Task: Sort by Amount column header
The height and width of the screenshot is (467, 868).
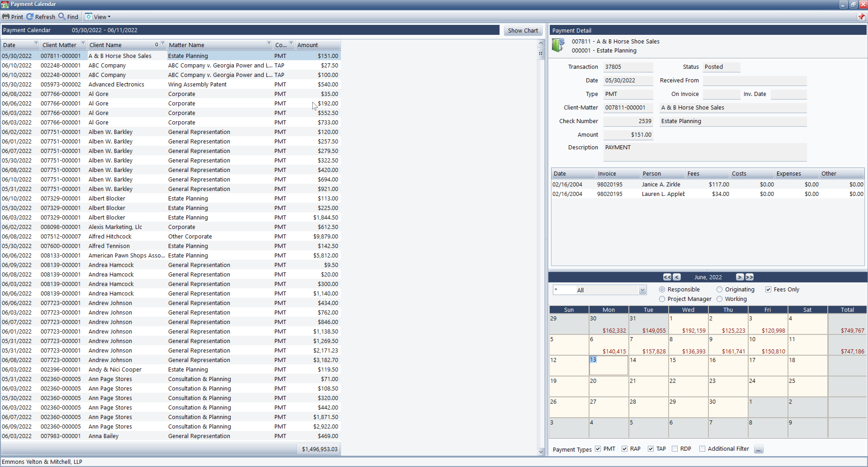Action: point(318,45)
